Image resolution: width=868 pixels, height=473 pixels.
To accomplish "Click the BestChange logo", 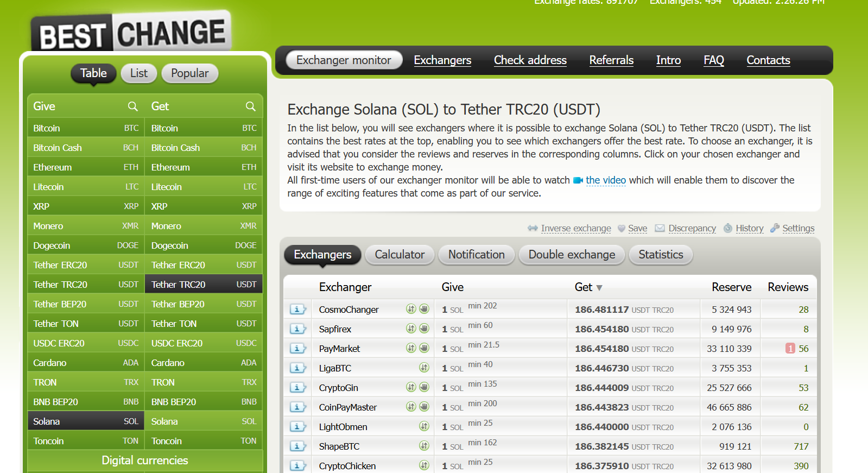I will click(x=132, y=34).
